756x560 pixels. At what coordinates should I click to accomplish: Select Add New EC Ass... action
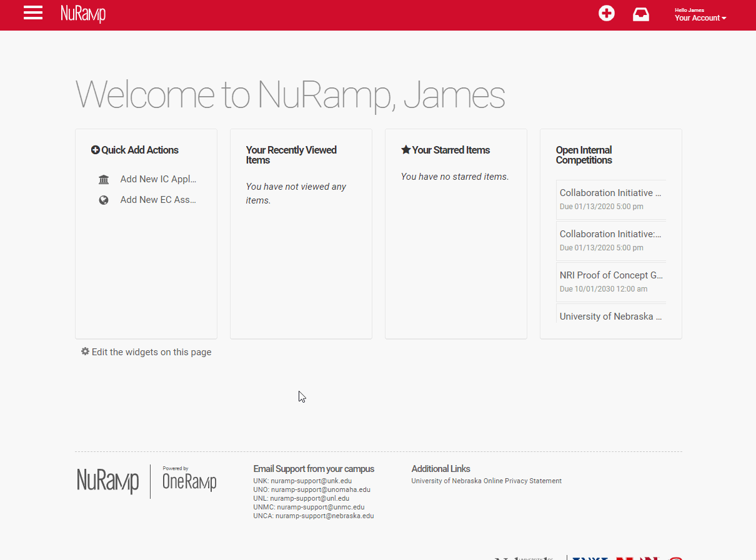(158, 200)
